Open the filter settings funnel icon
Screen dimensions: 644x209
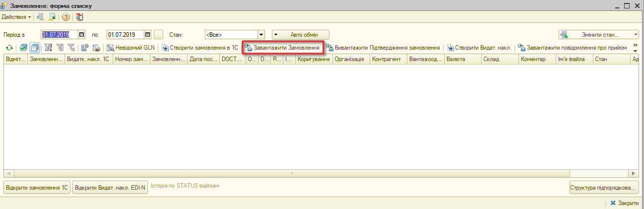[49, 48]
